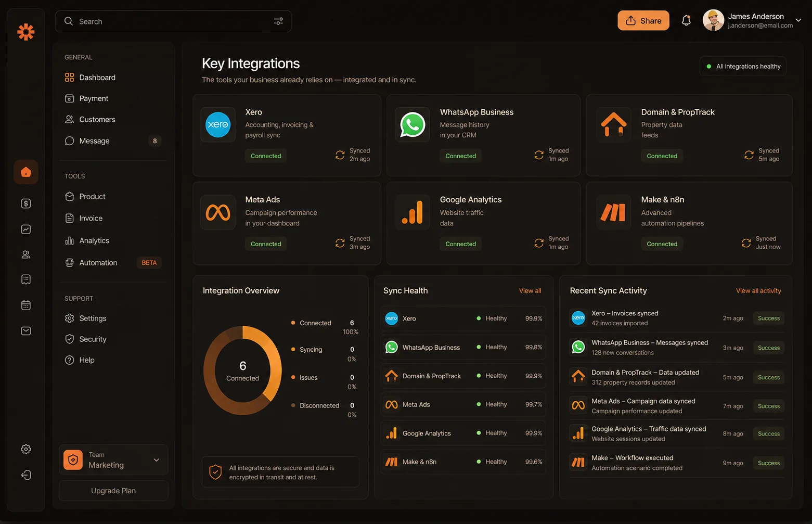Open the gear icon in the rail
The width and height of the screenshot is (812, 524).
(x=25, y=449)
